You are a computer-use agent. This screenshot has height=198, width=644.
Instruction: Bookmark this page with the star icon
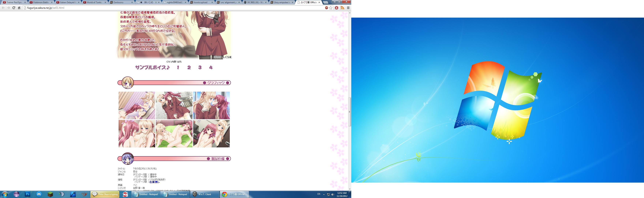point(331,8)
